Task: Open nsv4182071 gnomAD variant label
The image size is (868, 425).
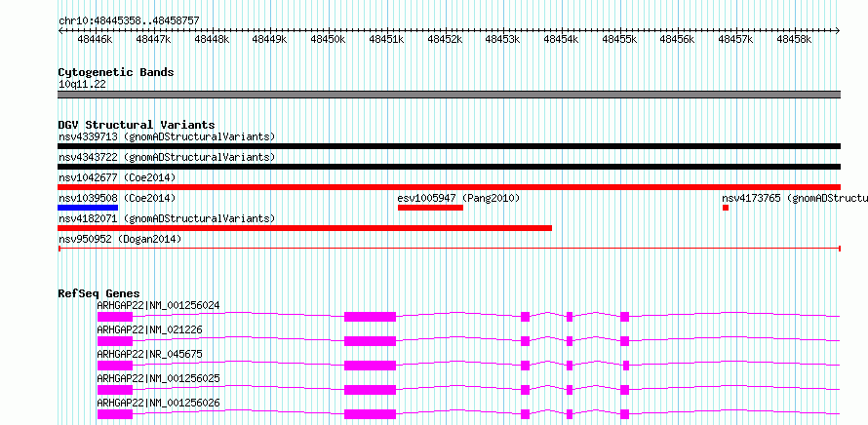Action: pyautogui.click(x=167, y=218)
